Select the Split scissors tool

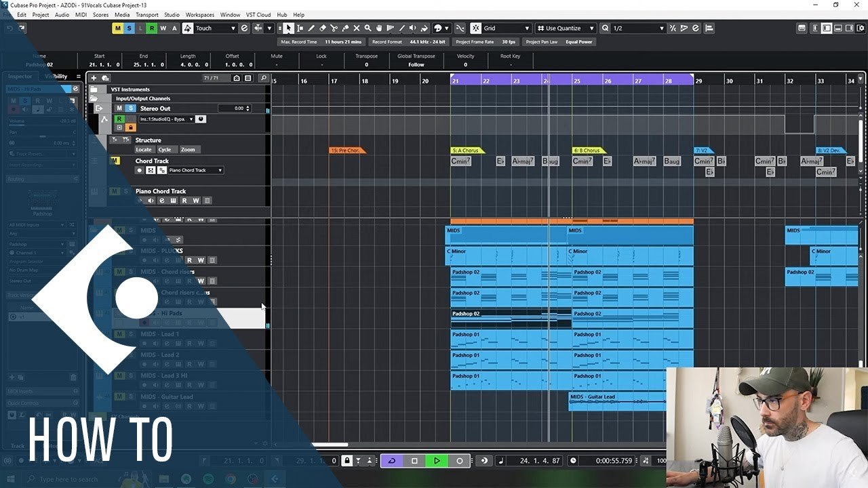coord(334,28)
